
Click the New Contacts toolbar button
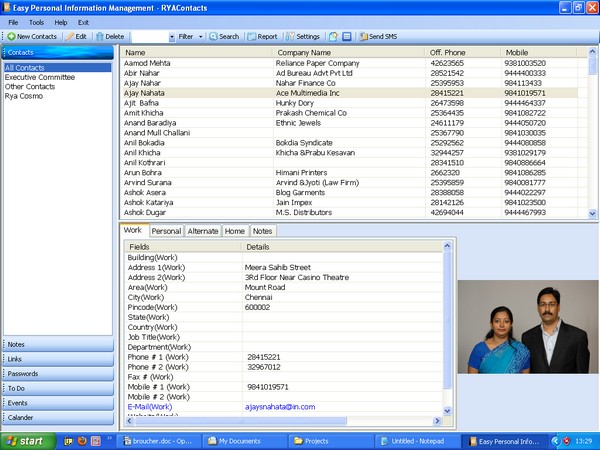click(32, 37)
